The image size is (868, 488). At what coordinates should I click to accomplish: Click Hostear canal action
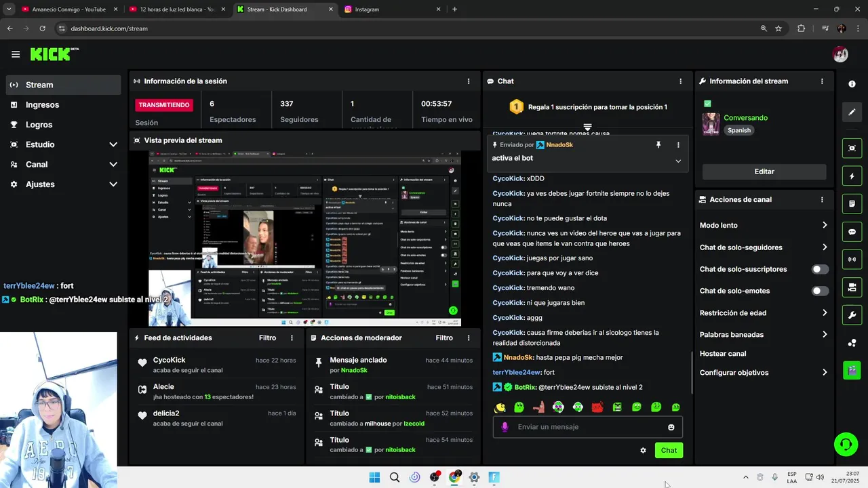723,353
